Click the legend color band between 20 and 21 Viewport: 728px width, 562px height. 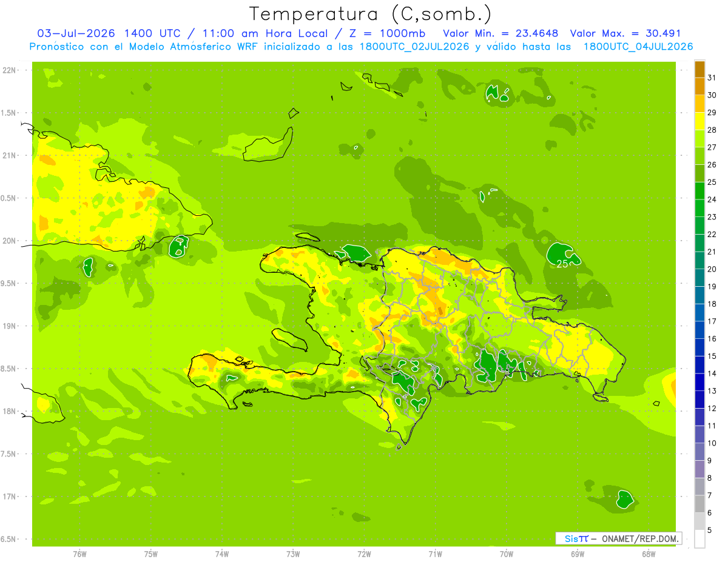699,261
